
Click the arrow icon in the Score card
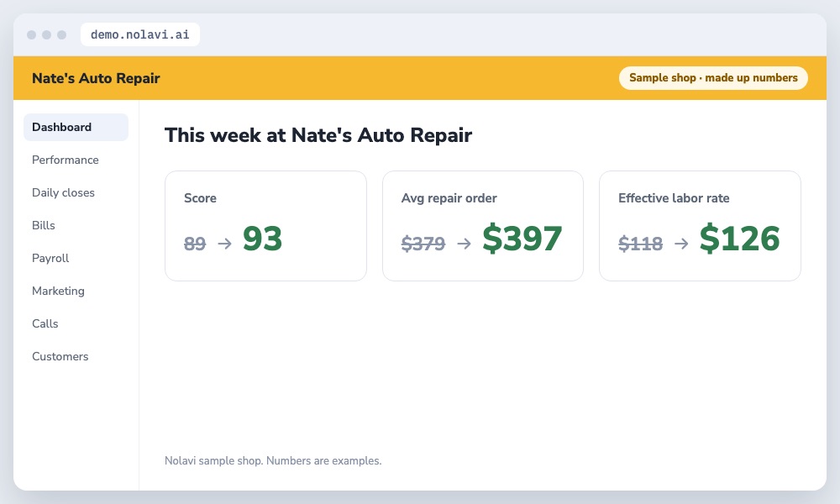(x=225, y=244)
